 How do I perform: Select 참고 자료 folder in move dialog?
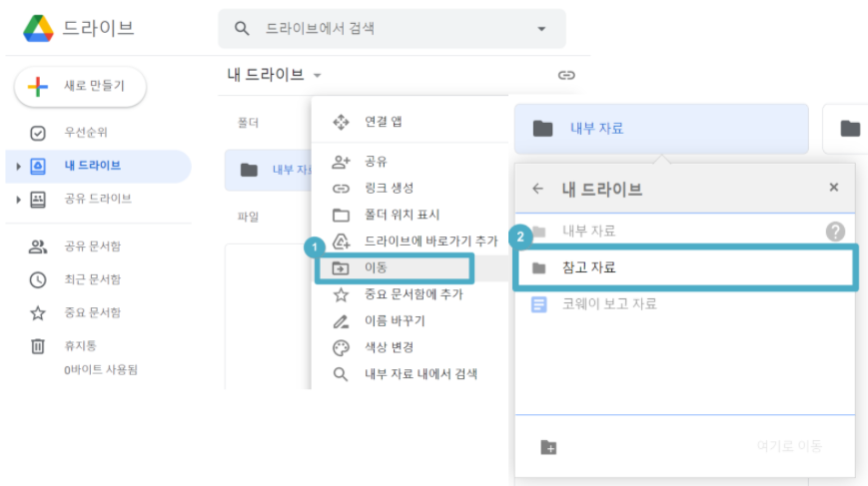pyautogui.click(x=685, y=268)
